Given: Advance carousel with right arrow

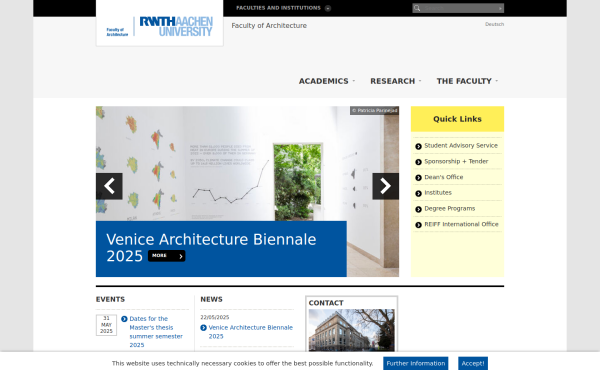Looking at the screenshot, I should point(386,186).
